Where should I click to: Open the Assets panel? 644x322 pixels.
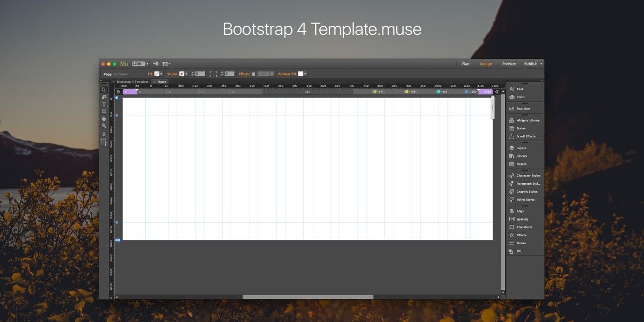pos(517,164)
